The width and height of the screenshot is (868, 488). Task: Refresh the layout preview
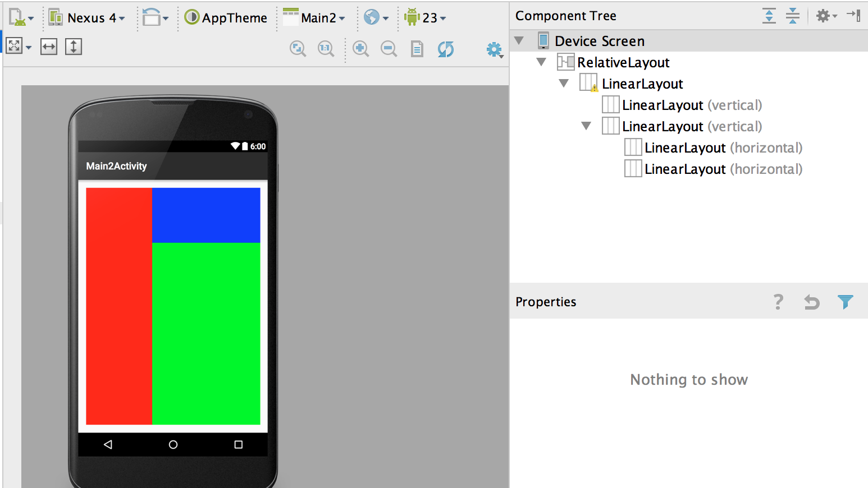[x=446, y=49]
